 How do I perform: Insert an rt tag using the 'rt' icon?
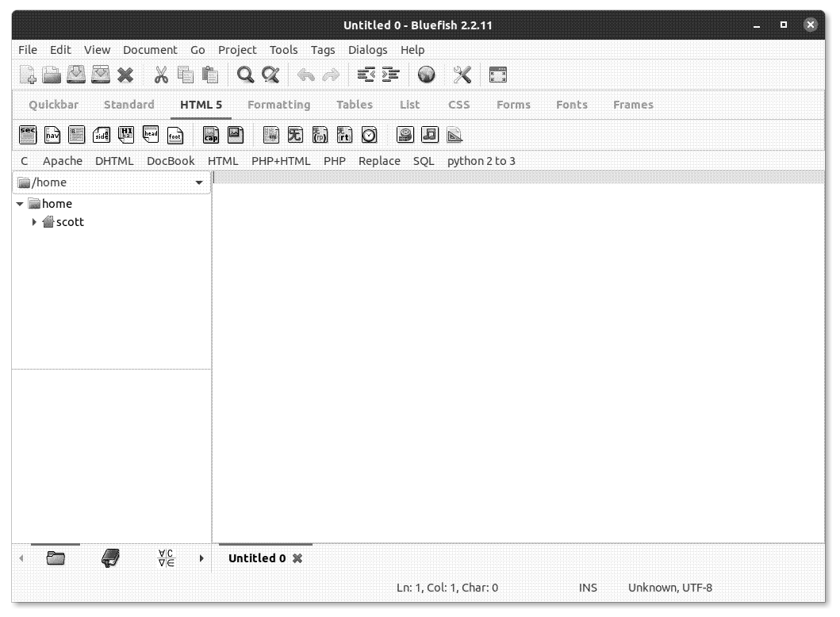tap(344, 135)
